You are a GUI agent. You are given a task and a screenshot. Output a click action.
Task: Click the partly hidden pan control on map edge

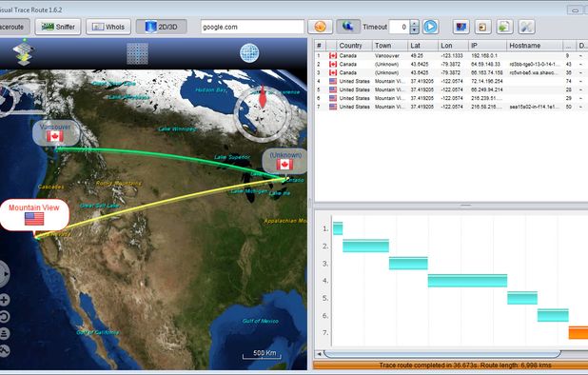[x=4, y=274]
